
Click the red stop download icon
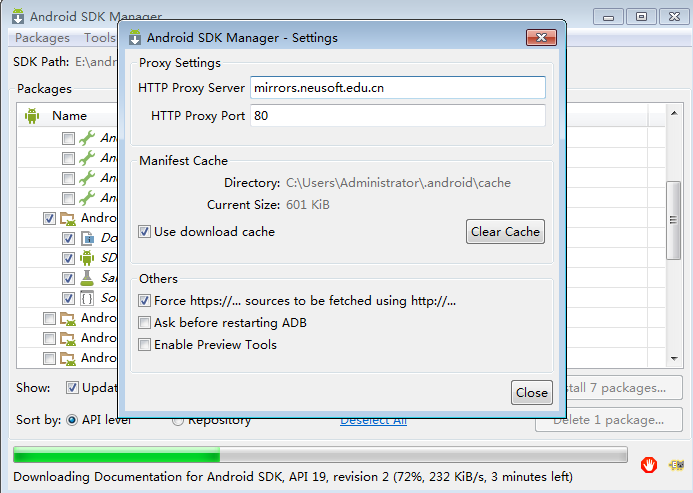coord(649,465)
